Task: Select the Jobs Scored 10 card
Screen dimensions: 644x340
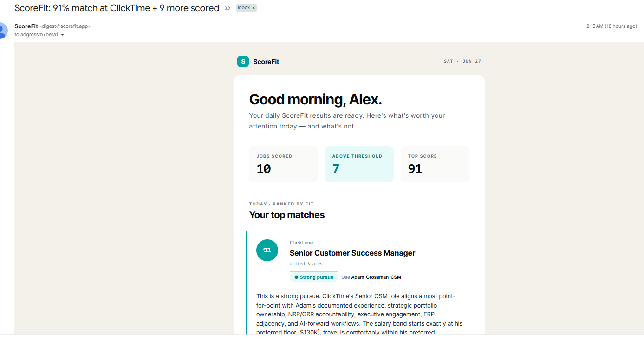Action: point(284,164)
